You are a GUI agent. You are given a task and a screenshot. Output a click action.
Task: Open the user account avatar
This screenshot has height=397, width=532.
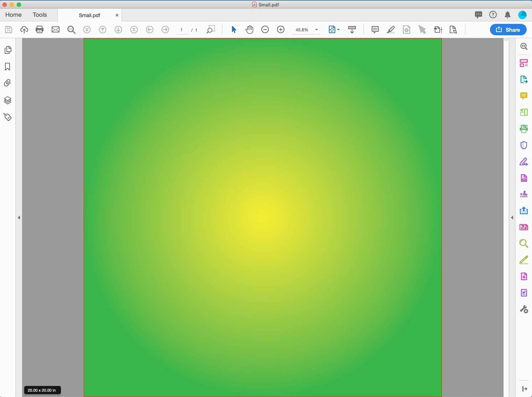coord(522,15)
